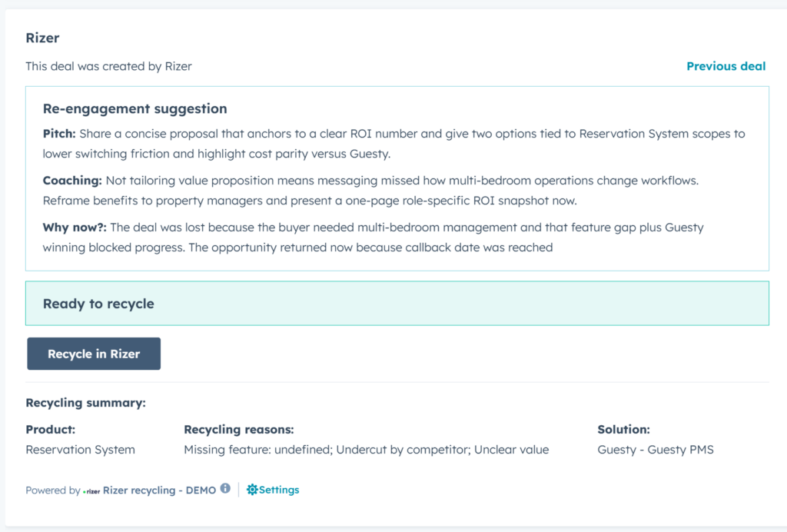The width and height of the screenshot is (787, 532).
Task: Select the Guesty - Guesty PMS solution value
Action: click(x=655, y=450)
